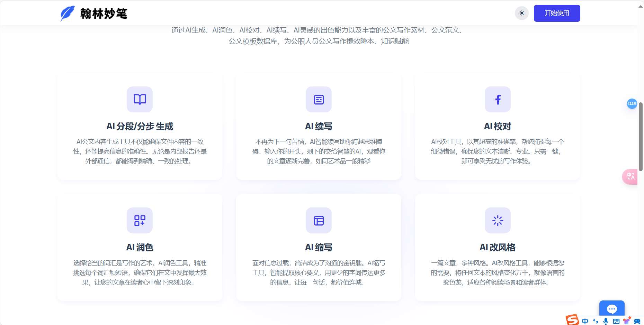Screen dimensions: 644x325
Task: Click the Sogou input method S logo
Action: [x=572, y=321]
